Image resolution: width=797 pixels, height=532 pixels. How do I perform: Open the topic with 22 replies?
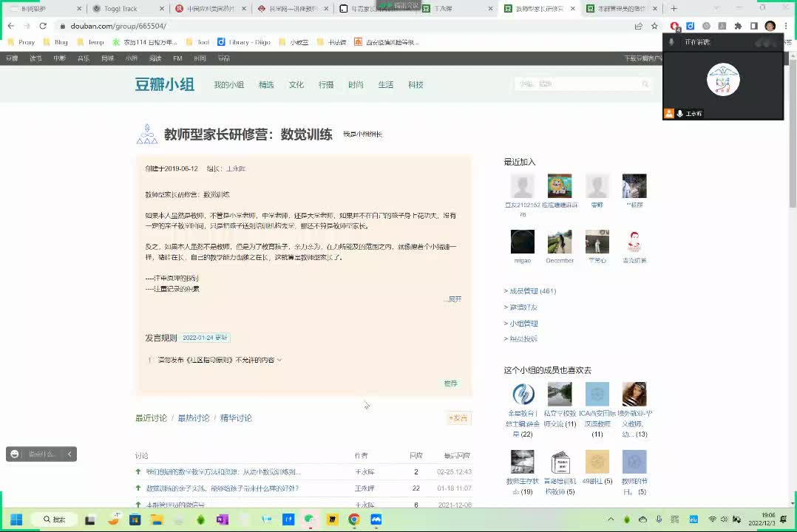tap(222, 488)
